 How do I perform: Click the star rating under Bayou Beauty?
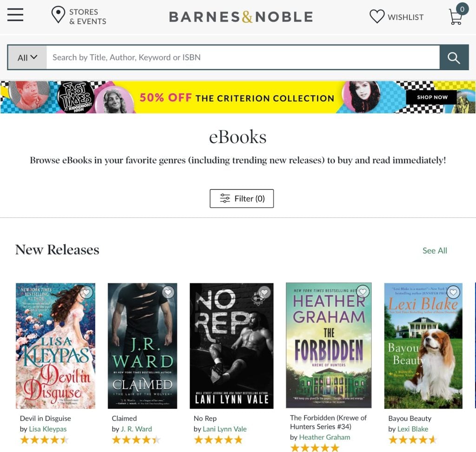pos(413,439)
